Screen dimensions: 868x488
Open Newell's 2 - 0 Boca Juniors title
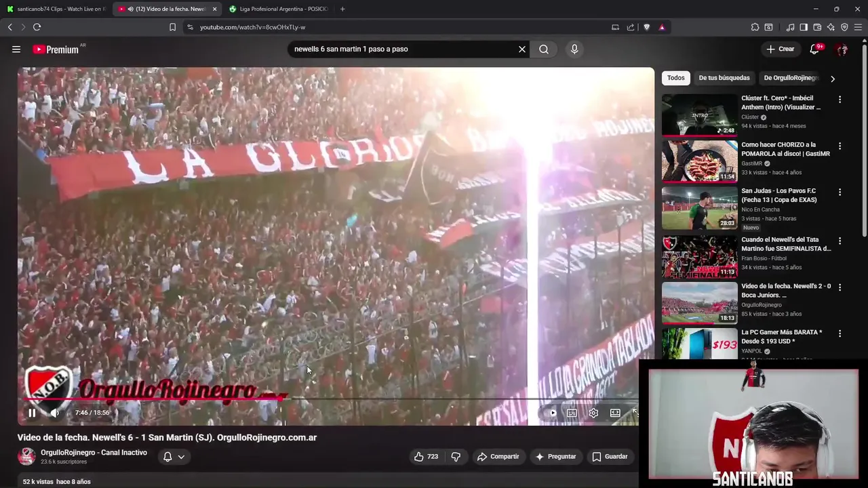click(786, 291)
